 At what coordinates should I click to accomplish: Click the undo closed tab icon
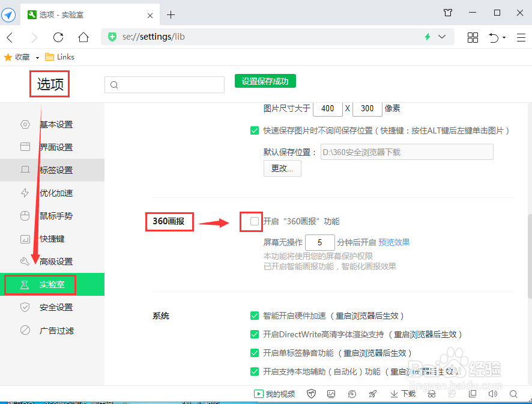[494, 37]
